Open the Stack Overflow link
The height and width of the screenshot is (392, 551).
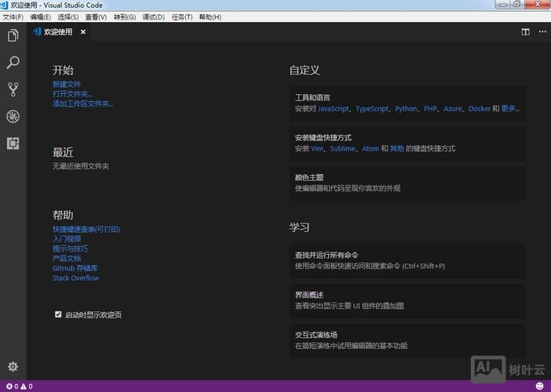[75, 278]
